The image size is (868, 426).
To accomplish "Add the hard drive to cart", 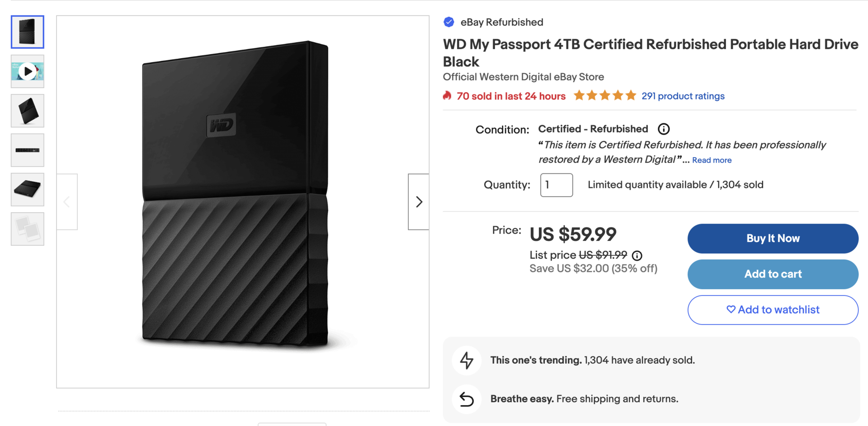I will point(773,274).
